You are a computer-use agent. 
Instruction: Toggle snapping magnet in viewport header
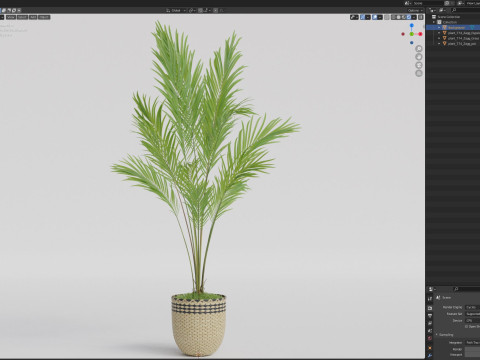[x=201, y=10]
